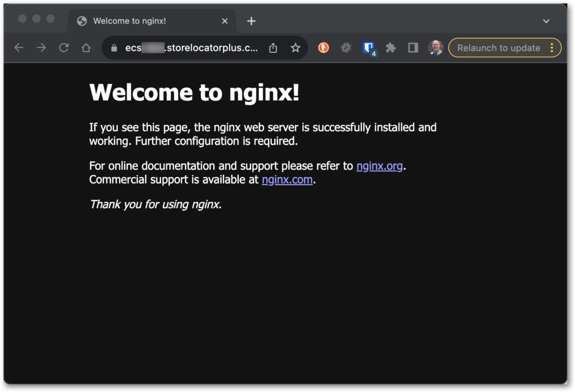Open the page share menu
The image size is (575, 392).
273,48
